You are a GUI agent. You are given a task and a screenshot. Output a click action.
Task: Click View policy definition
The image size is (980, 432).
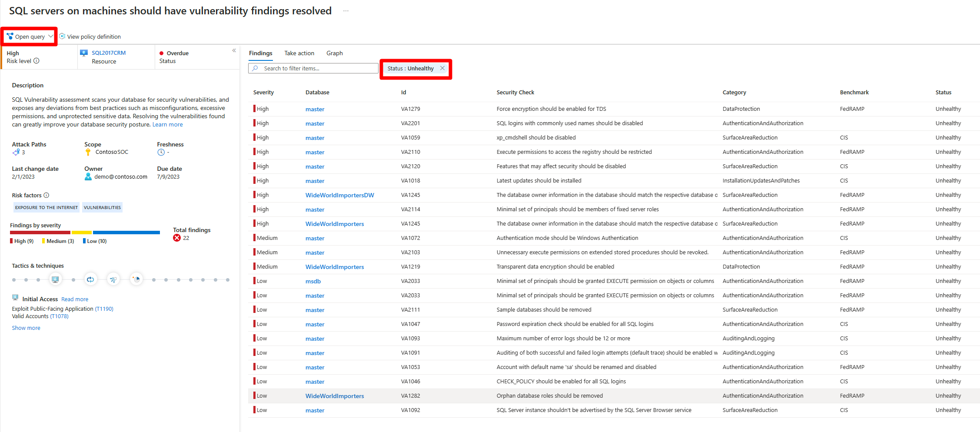(90, 37)
